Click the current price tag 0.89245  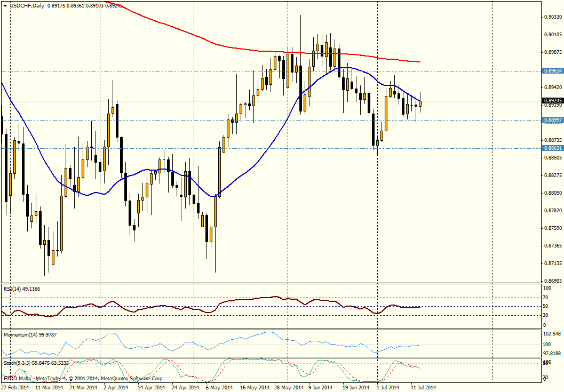[x=552, y=100]
